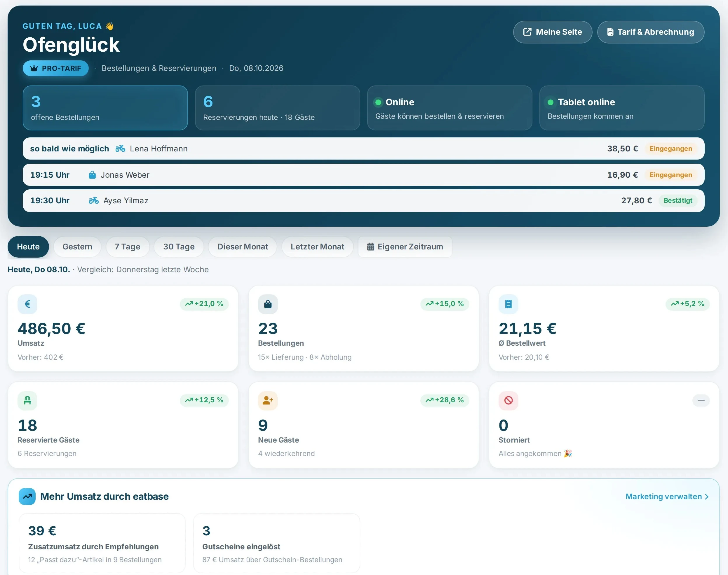Viewport: 728px width, 575px height.
Task: Click the delivery bike icon beside Lena Hoffmann
Action: (x=120, y=148)
